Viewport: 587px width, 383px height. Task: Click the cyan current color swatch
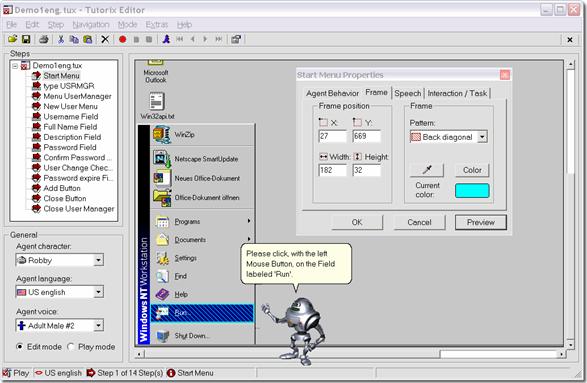click(x=472, y=190)
